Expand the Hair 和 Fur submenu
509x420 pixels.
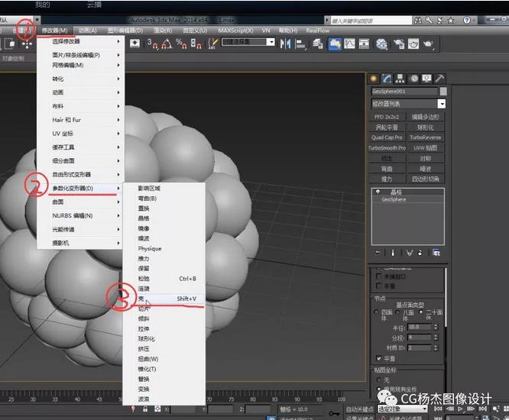tap(80, 120)
